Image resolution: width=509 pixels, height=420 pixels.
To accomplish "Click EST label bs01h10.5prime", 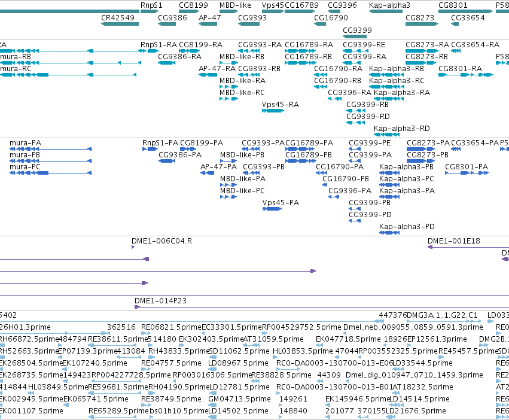I will (179, 411).
